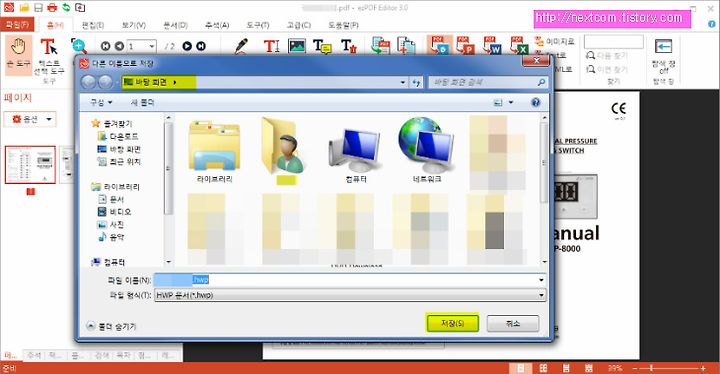The width and height of the screenshot is (720, 374).
Task: Open the options (옵션) dropdown in the pages panel
Action: click(30, 119)
